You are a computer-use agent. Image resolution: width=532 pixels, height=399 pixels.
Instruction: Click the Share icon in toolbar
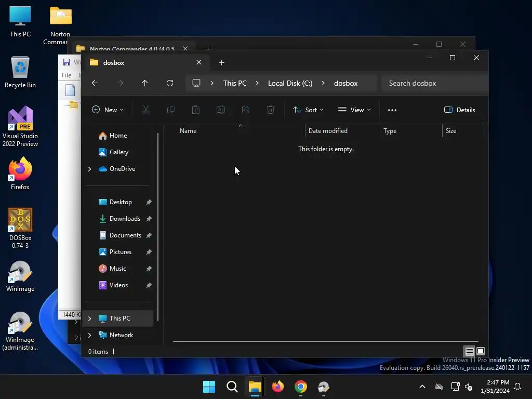point(246,110)
